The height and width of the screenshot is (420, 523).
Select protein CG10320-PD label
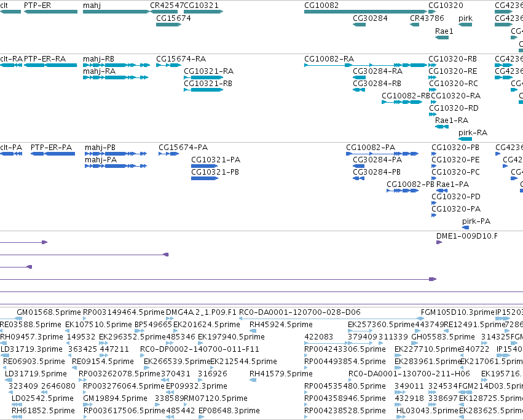pos(456,197)
